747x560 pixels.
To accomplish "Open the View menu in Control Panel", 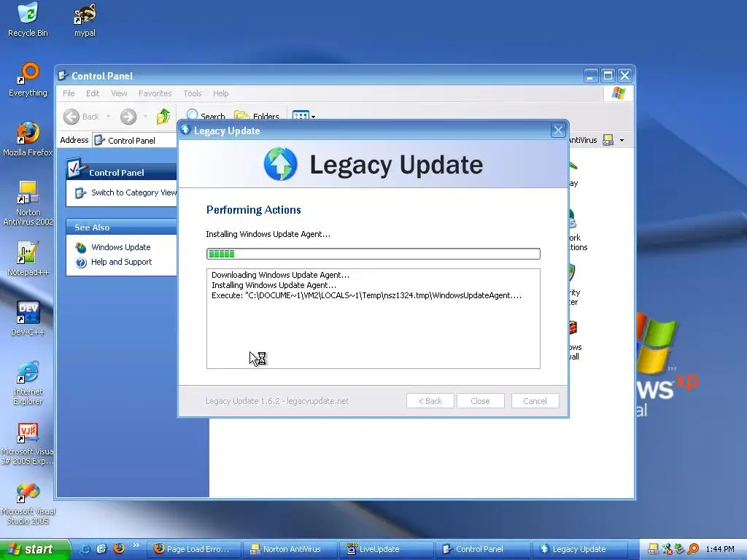I will pos(119,93).
